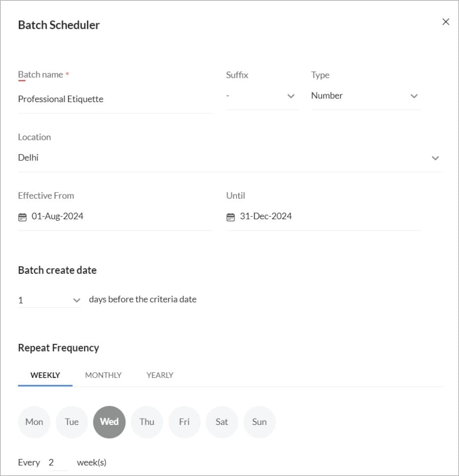Click the Every weeks number field

[x=58, y=463]
